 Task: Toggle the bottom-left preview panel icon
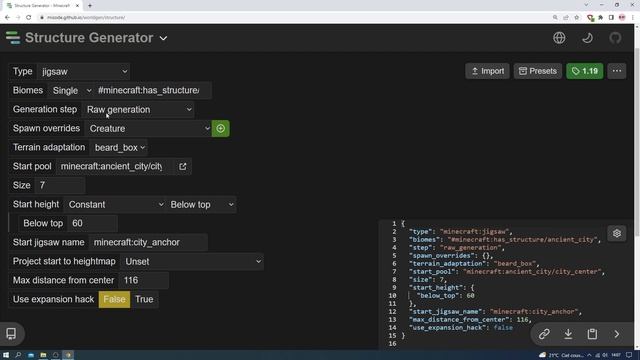(x=11, y=333)
